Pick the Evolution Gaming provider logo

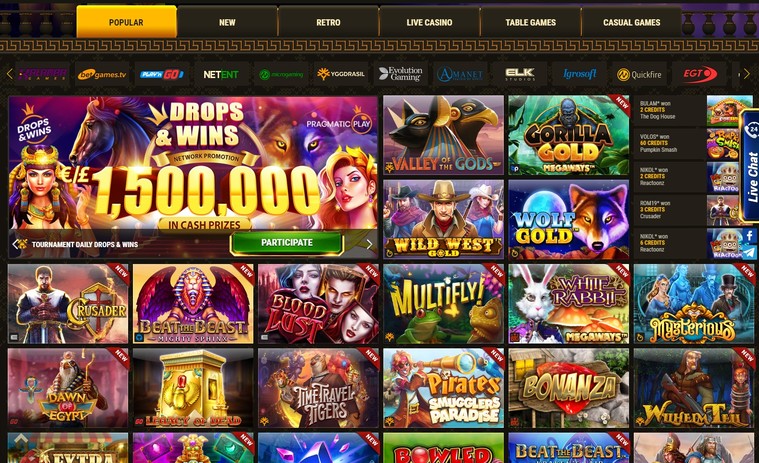coord(400,75)
